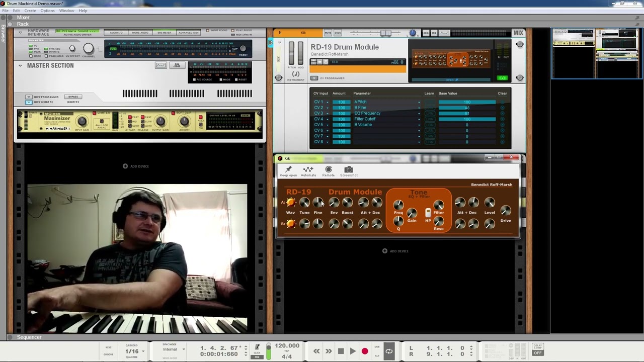Click the Audio I/O button
This screenshot has height=362, width=644.
[x=116, y=33]
